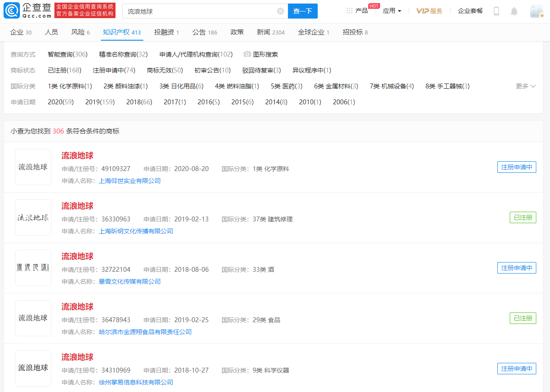Select 申请人/代理机构查询 mode
This screenshot has height=392, width=550.
[196, 54]
